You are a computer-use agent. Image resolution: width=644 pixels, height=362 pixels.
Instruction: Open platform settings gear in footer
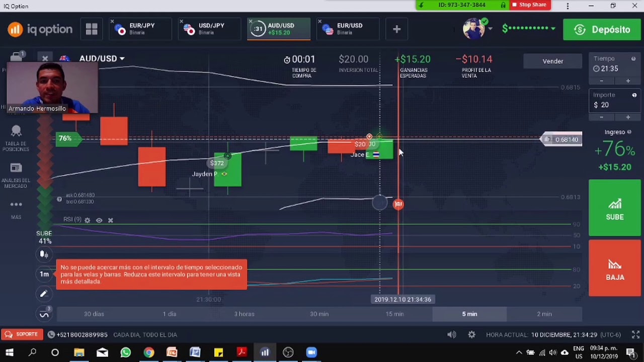click(x=471, y=334)
